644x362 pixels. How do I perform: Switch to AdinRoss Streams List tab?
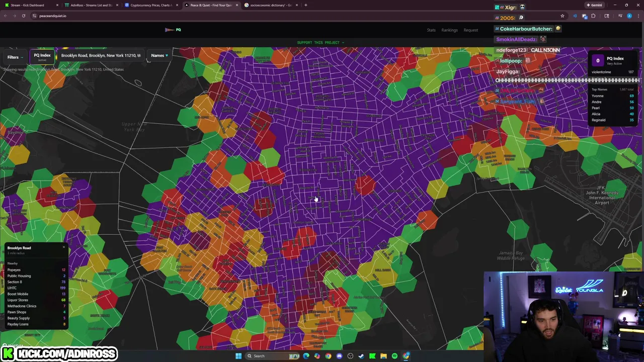[x=91, y=5]
